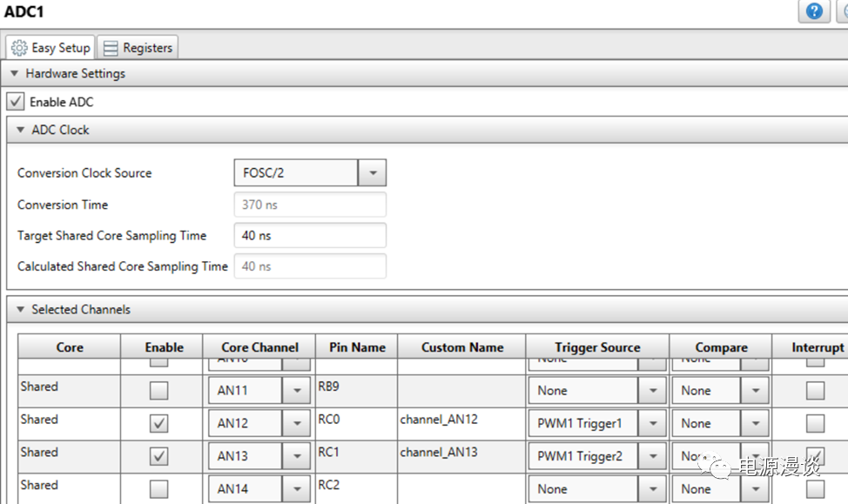
Task: Click the blue help question mark icon
Action: point(814,11)
